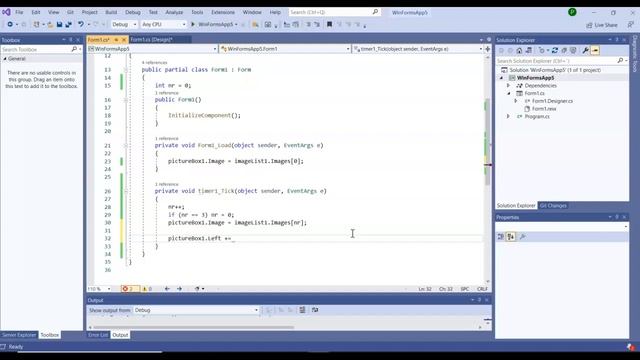640x360 pixels.
Task: Toggle the highlighted Preview Selected Items button
Action: click(595, 50)
